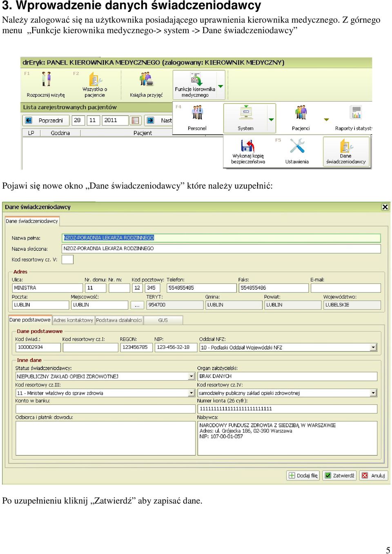Click the Nabywca text area
Image resolution: width=392 pixels, height=554 pixels.
coord(287,438)
